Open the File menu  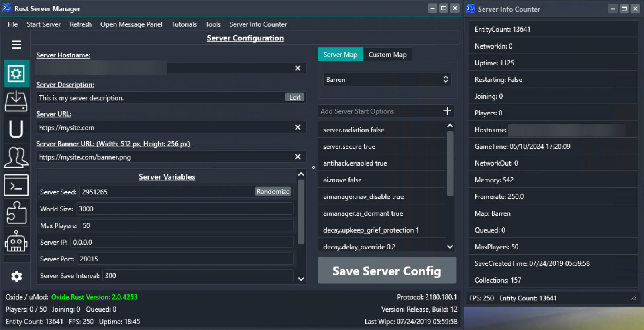point(13,24)
